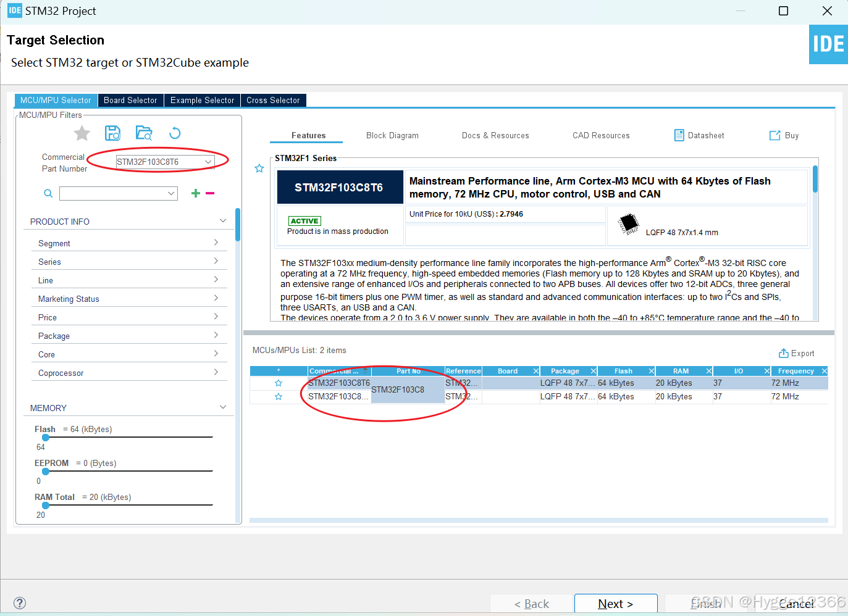The image size is (848, 616).
Task: Remove search field pink minus
Action: coord(210,193)
